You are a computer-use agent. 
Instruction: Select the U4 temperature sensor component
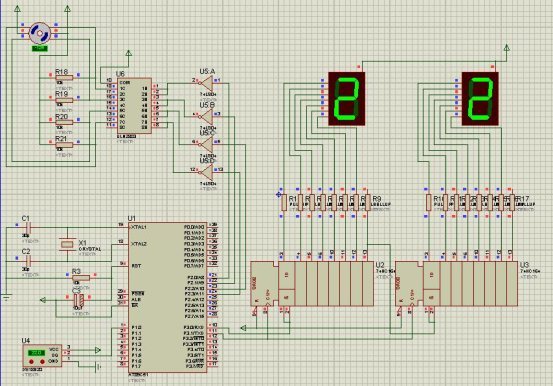click(x=42, y=356)
